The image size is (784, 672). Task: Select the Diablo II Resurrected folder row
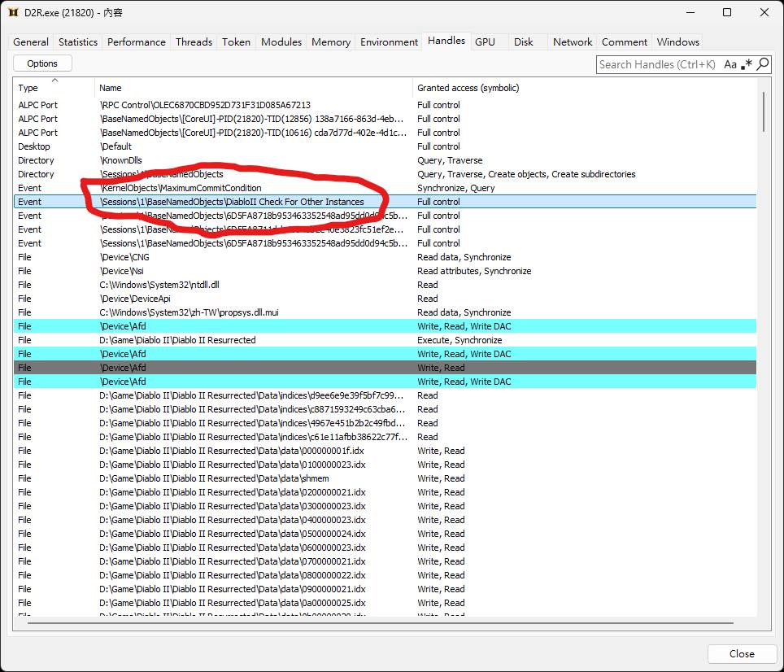[x=385, y=340]
